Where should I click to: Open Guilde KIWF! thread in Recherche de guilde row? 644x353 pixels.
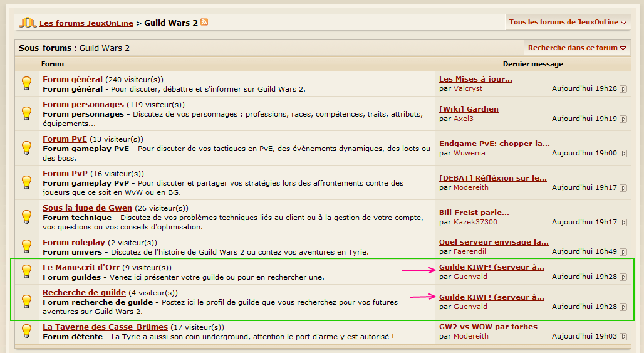click(x=492, y=297)
